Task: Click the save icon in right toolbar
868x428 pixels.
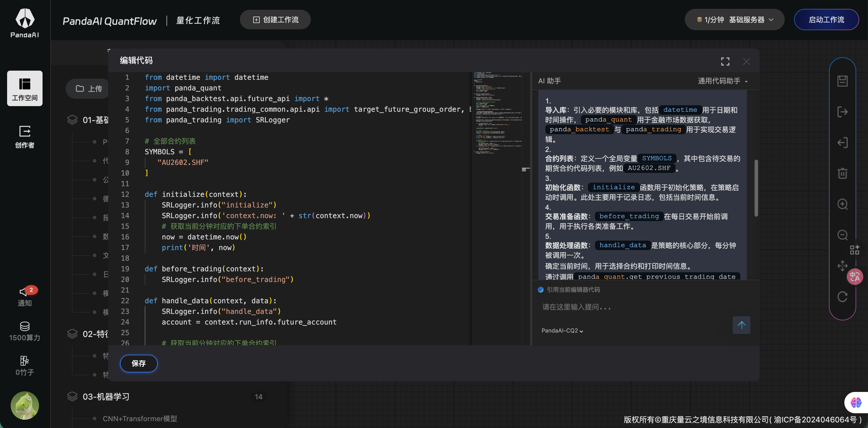Action: pyautogui.click(x=842, y=81)
